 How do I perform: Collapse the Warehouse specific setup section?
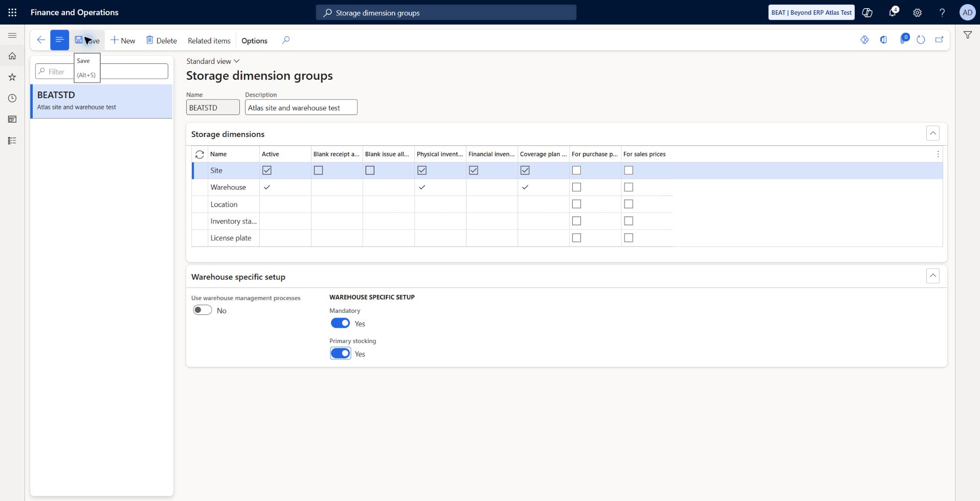pos(933,276)
